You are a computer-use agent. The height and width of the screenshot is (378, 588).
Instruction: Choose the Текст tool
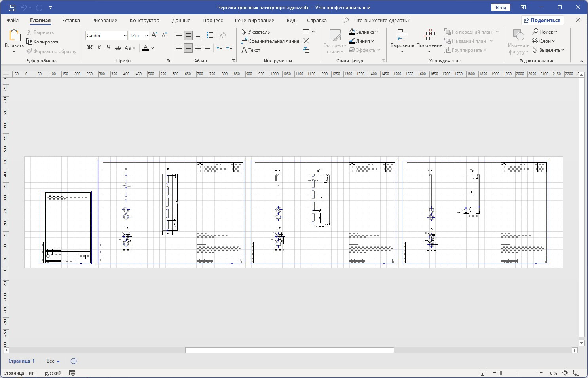(x=250, y=50)
